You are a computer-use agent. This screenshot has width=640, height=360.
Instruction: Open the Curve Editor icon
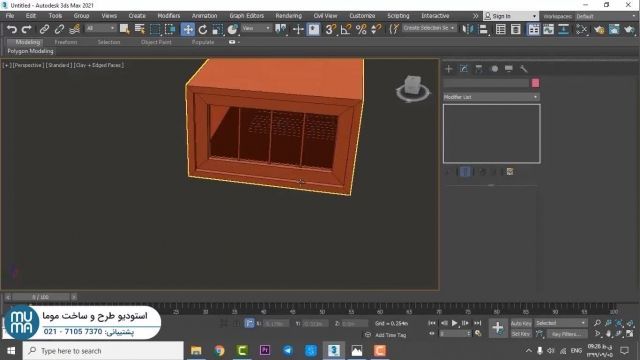pyautogui.click(x=549, y=29)
